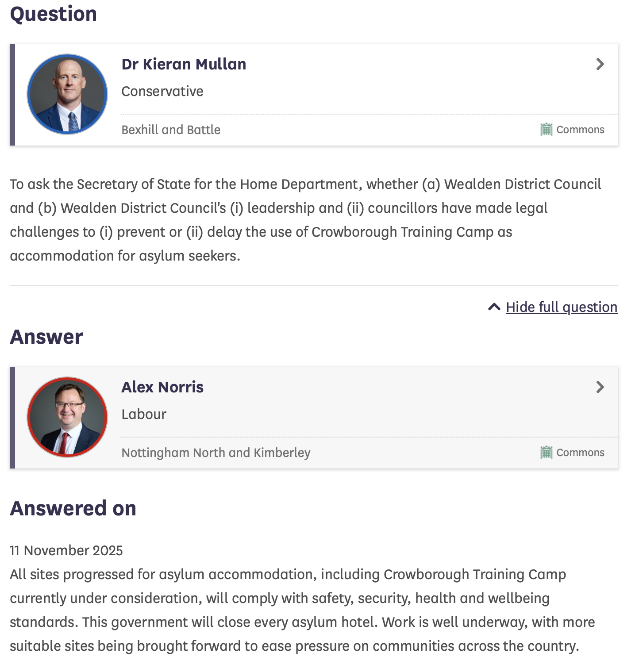Click Commons portcullis icon in answer card
Image resolution: width=639 pixels, height=672 pixels.
coord(546,453)
